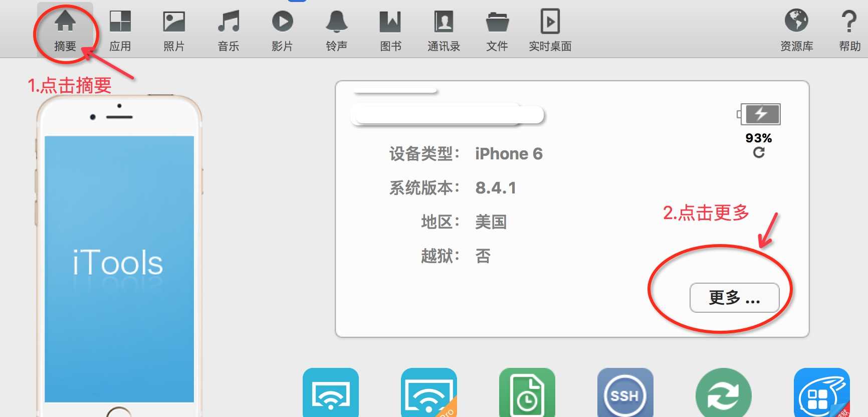Open the 音乐 music section
Image resolution: width=868 pixels, height=417 pixels.
(229, 30)
